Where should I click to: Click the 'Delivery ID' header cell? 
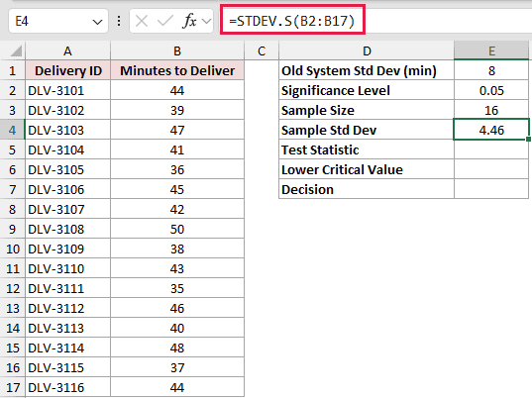tap(67, 71)
